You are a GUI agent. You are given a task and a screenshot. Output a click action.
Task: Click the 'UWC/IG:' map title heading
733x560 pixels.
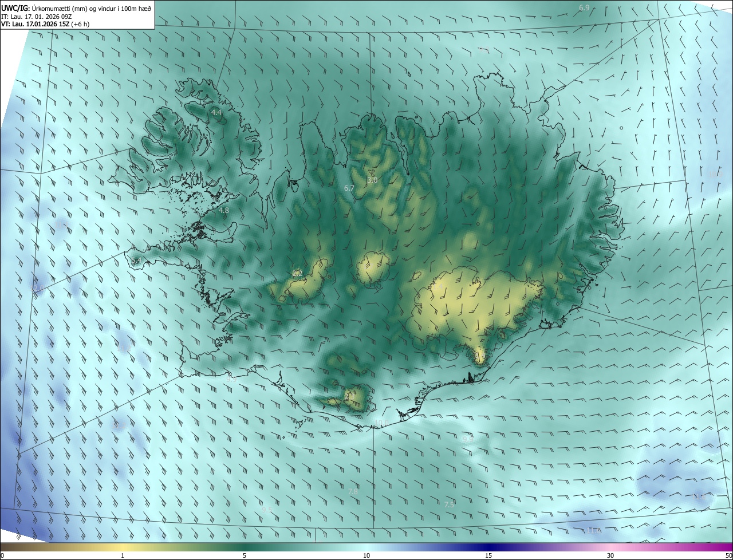tap(15, 8)
